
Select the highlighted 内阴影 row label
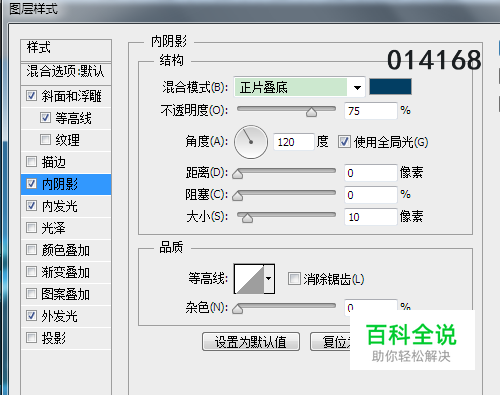pos(60,184)
